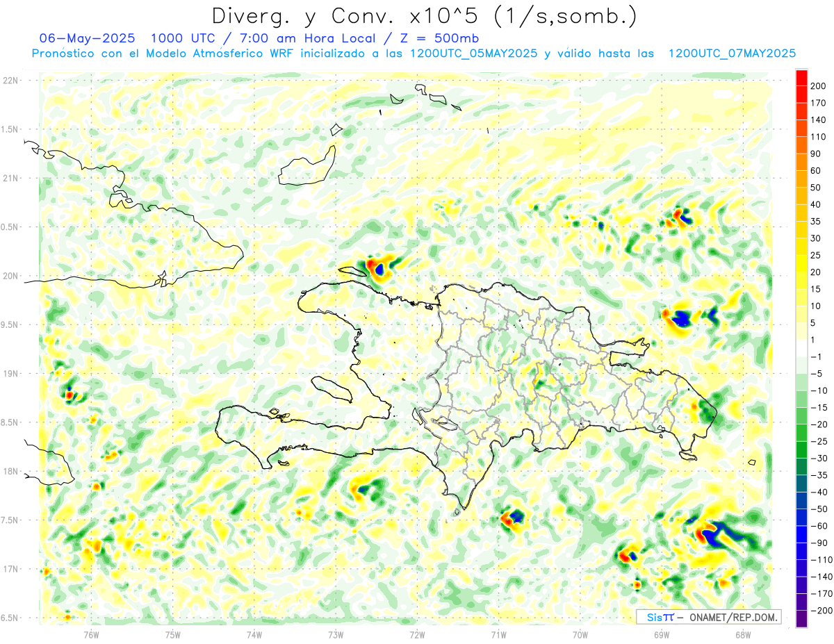The image size is (834, 644).
Task: Click the color bar label '60'
Action: tap(817, 171)
